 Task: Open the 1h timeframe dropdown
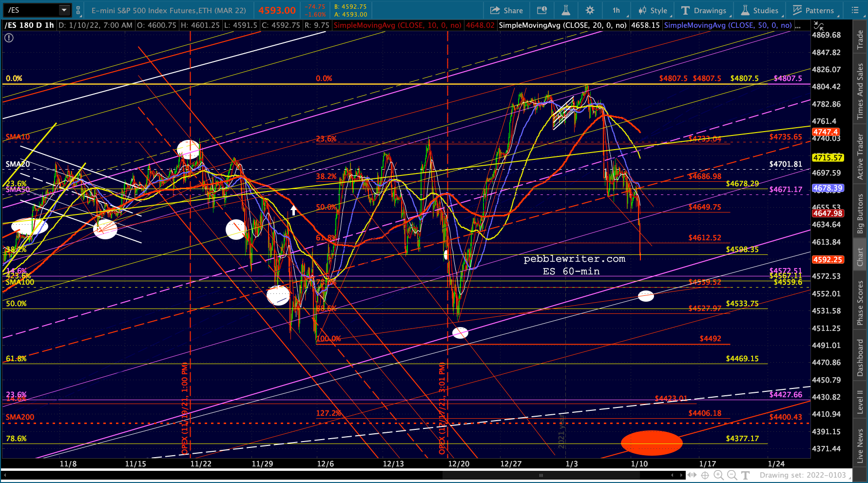coord(617,10)
